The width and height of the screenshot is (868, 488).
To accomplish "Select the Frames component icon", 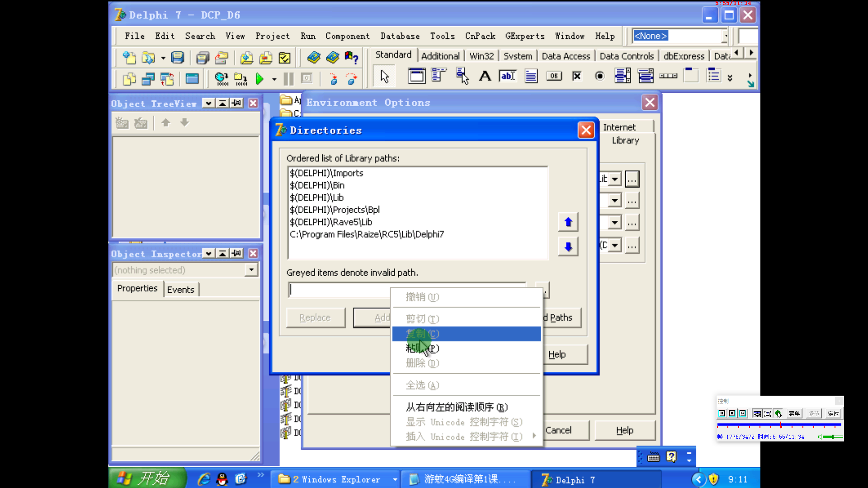I will 417,76.
